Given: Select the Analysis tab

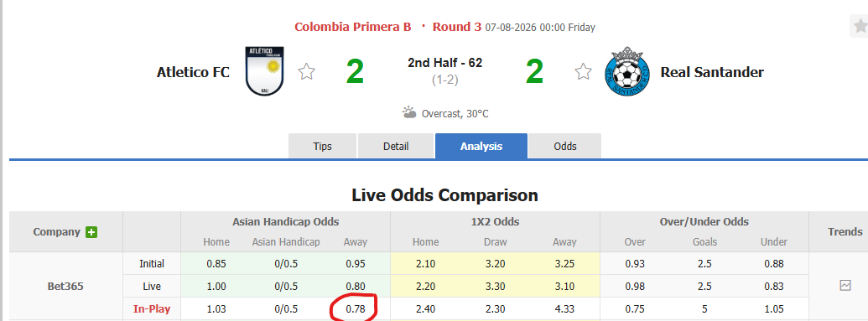Looking at the screenshot, I should [x=481, y=146].
